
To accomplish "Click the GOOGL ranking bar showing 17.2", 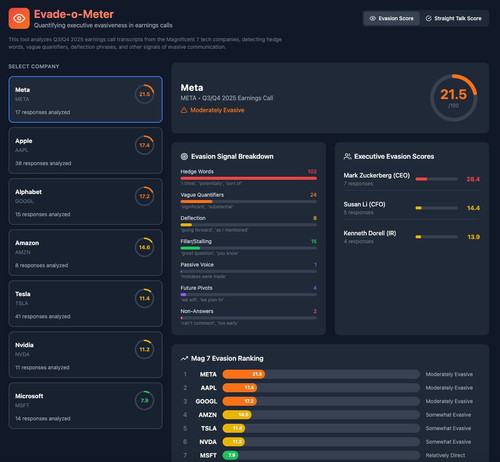I will (x=239, y=401).
